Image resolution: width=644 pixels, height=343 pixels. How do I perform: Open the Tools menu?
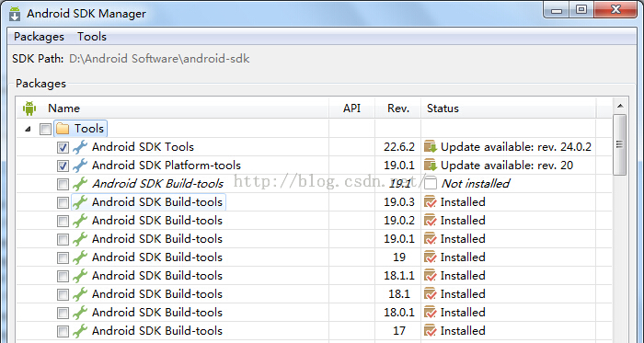[92, 37]
